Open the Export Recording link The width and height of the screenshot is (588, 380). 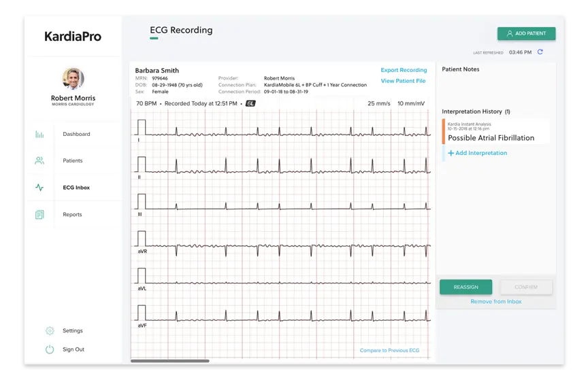tap(404, 71)
